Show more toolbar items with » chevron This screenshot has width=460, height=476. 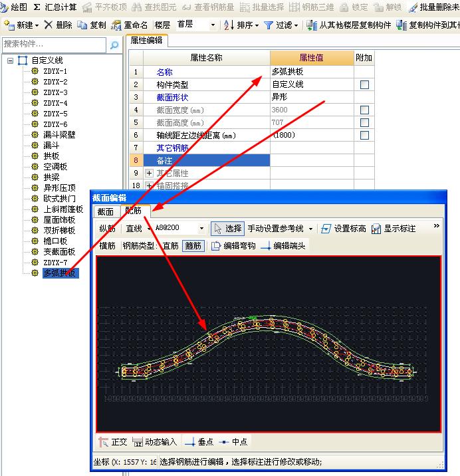[437, 225]
